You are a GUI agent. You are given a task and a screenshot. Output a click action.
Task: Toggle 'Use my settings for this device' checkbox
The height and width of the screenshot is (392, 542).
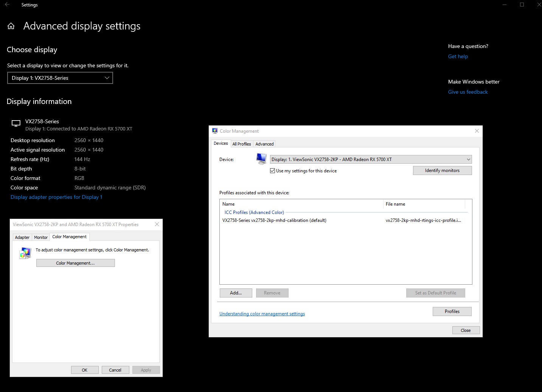pyautogui.click(x=272, y=171)
